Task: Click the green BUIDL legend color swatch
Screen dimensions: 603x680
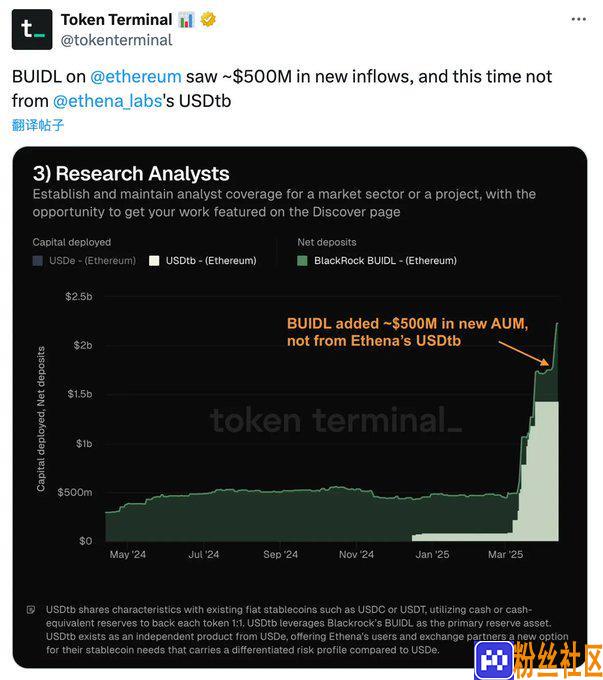Action: (302, 261)
